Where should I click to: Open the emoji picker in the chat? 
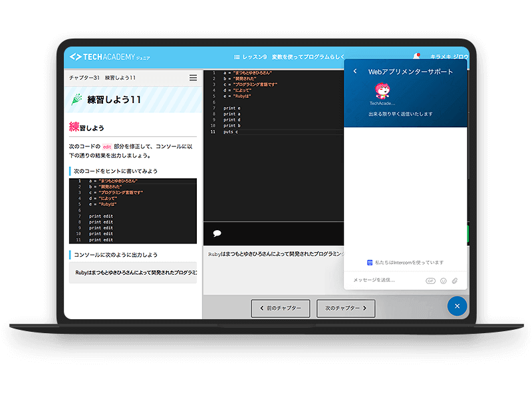point(443,281)
